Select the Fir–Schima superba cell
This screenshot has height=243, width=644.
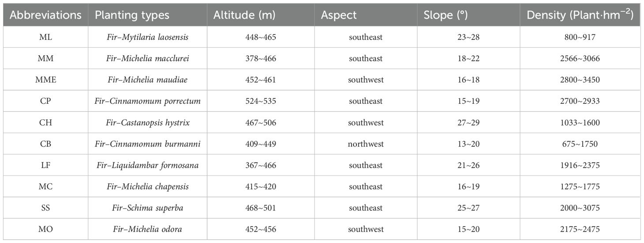pos(147,208)
